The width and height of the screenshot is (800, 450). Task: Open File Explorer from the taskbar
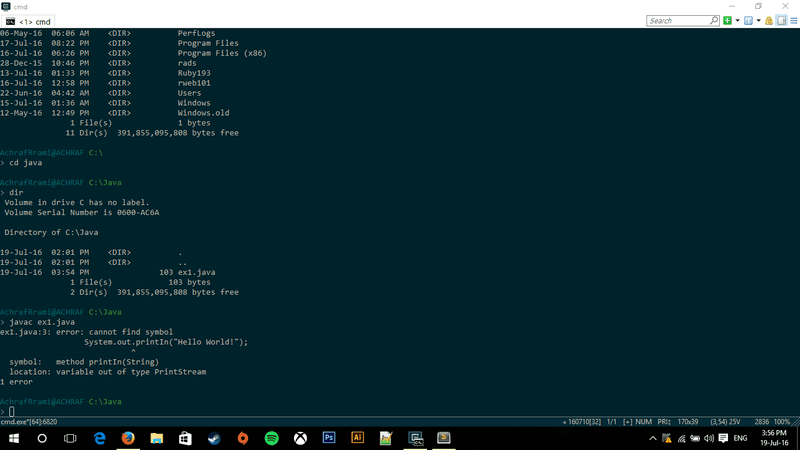(x=157, y=438)
